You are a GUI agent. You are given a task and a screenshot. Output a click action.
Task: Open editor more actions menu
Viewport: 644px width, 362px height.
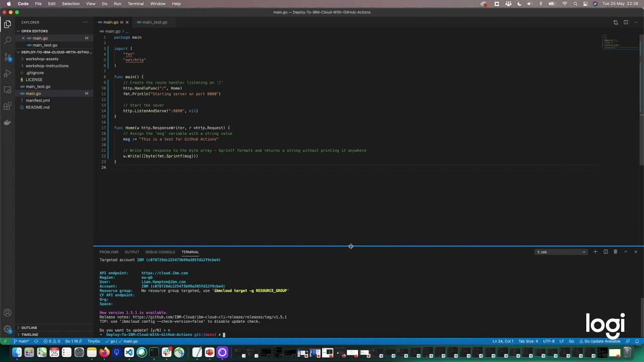635,22
